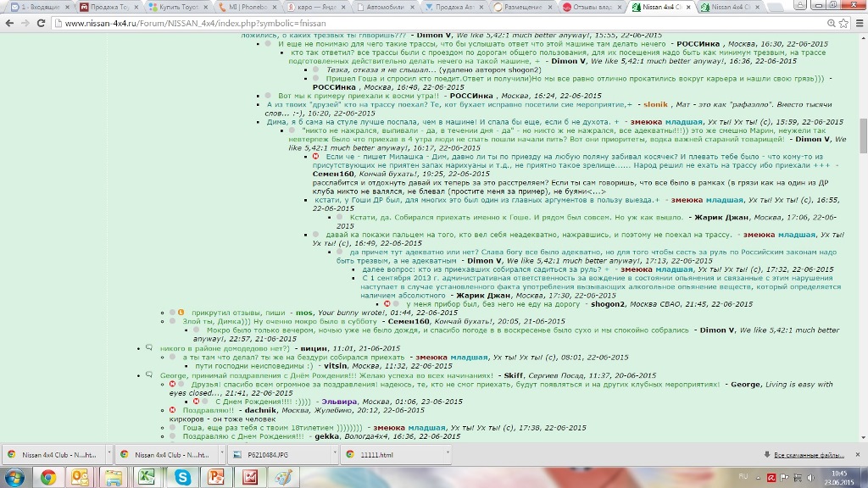The width and height of the screenshot is (868, 488).
Task: Switch to the 'Размещение' tab
Action: [524, 7]
